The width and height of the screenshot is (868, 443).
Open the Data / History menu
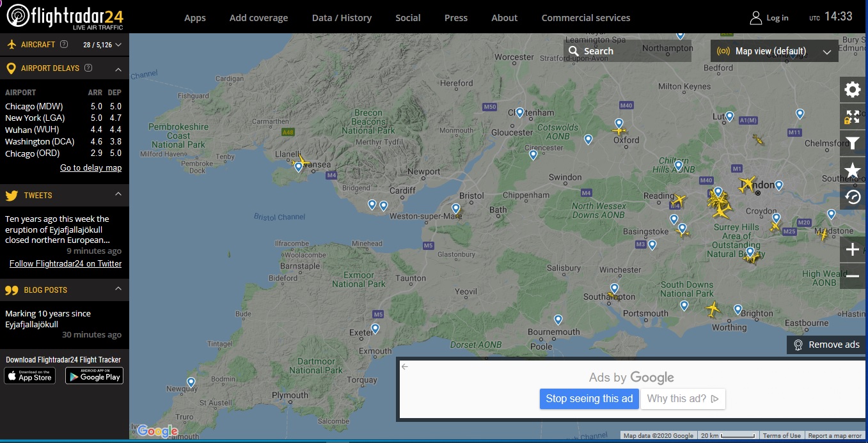(x=340, y=18)
